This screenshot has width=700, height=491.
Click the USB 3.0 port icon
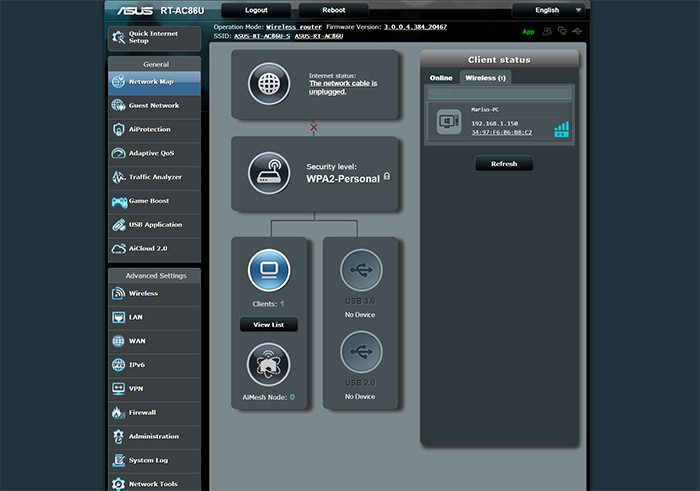pyautogui.click(x=361, y=270)
